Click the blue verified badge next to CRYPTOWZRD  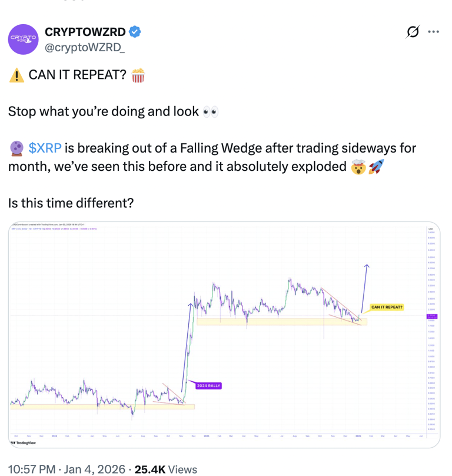(134, 32)
